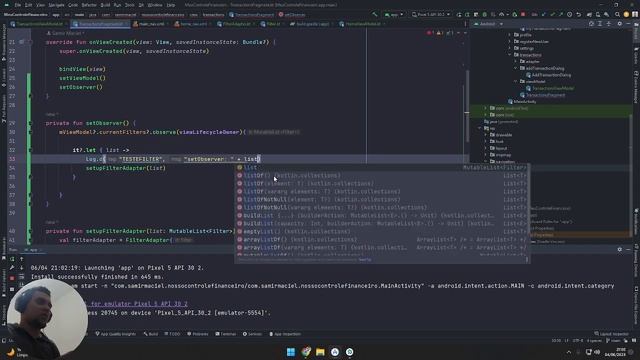Open the Help menu

[x=171, y=5]
